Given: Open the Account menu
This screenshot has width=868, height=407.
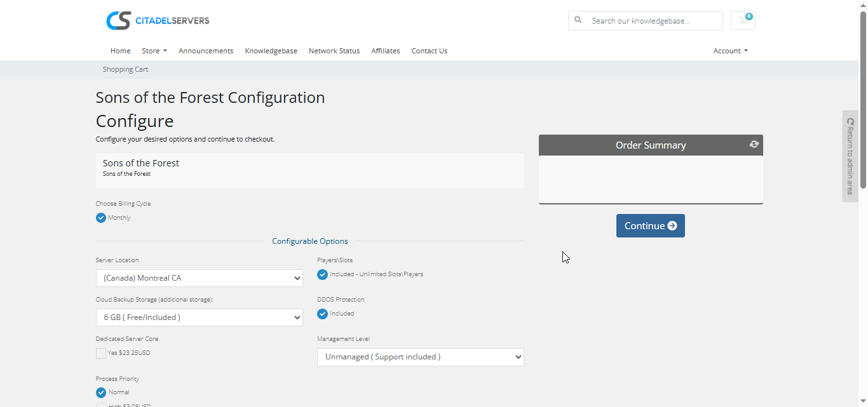Looking at the screenshot, I should coord(730,51).
